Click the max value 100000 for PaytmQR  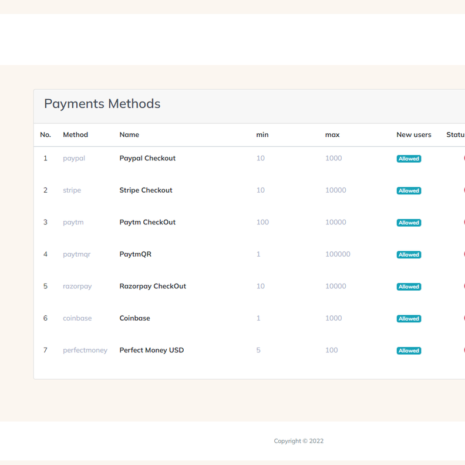tap(338, 254)
